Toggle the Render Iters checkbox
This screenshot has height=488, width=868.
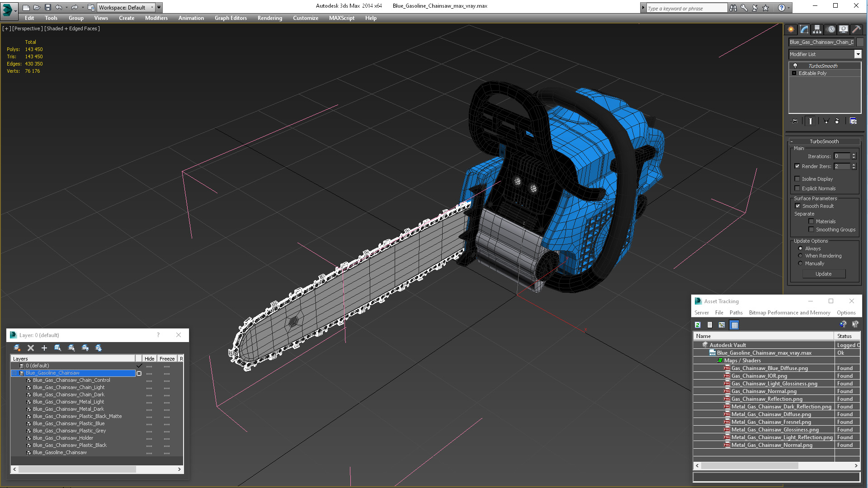pos(797,166)
